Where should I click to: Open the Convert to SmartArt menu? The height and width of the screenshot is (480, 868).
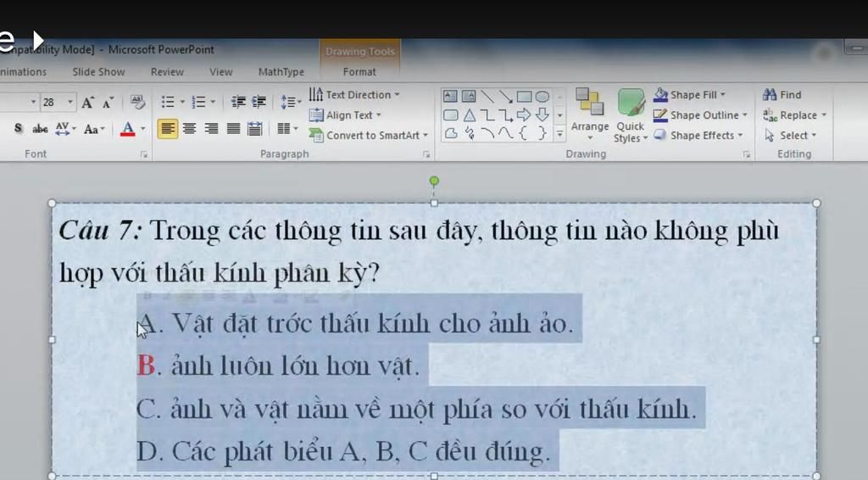368,135
